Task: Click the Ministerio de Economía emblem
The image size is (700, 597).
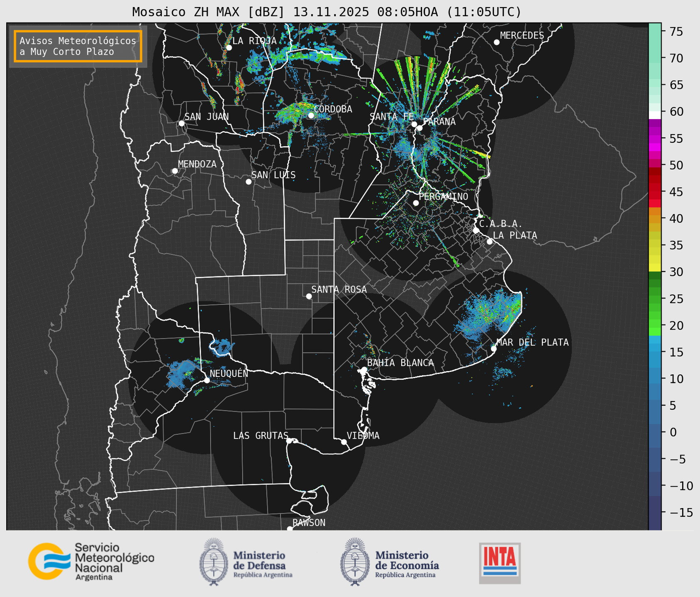Action: [355, 562]
